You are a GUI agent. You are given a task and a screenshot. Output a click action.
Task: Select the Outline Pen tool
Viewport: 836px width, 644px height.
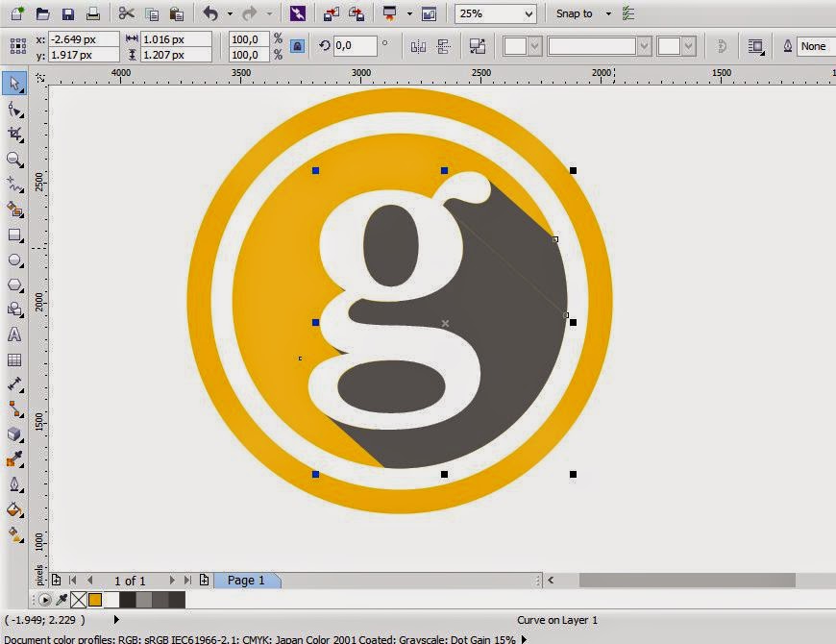click(15, 484)
